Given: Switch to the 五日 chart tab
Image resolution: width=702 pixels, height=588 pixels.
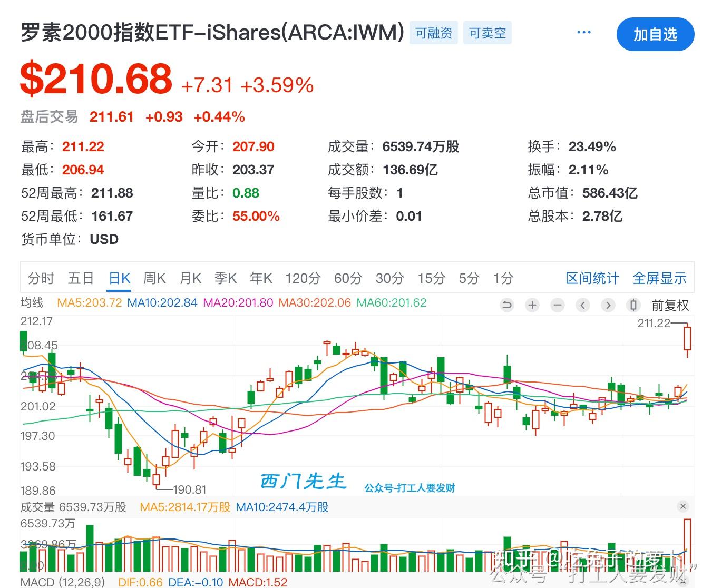Looking at the screenshot, I should tap(81, 278).
